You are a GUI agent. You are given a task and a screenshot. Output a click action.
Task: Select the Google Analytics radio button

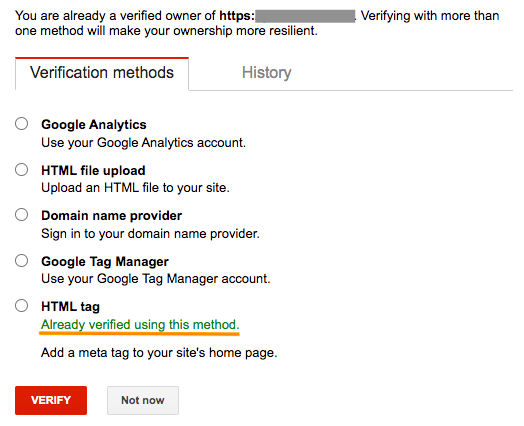[x=22, y=124]
